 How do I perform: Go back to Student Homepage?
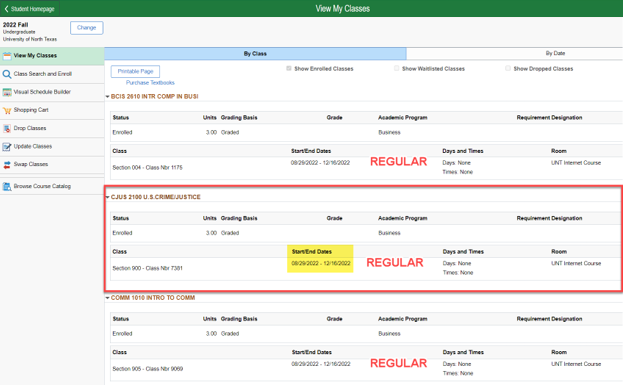tap(30, 9)
